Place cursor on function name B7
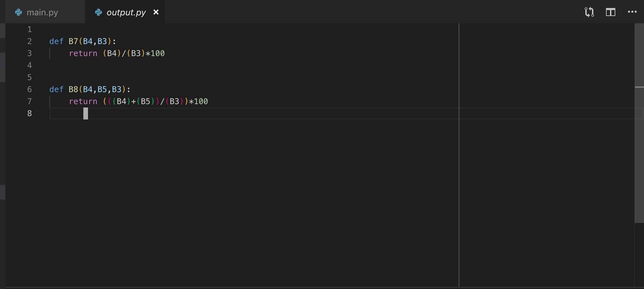Viewport: 644px width, 289px height. (73, 41)
